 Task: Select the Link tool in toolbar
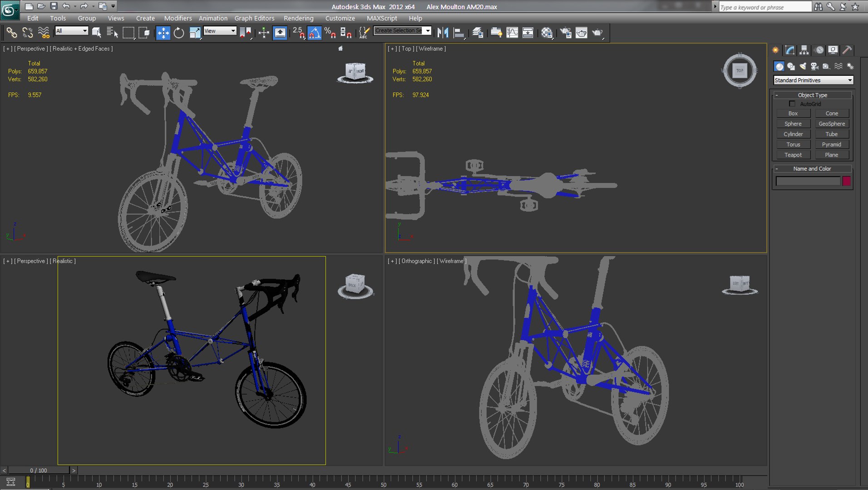[x=12, y=33]
